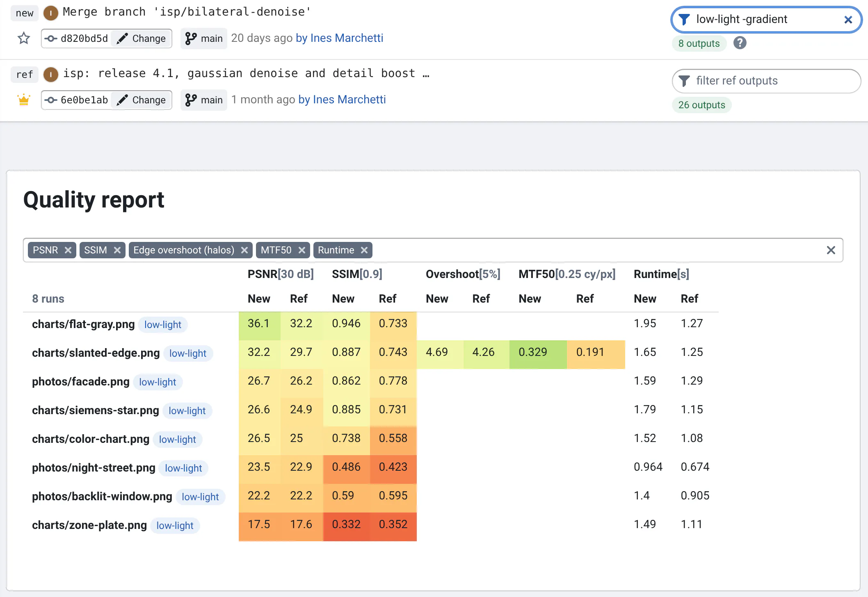Sort by Runtime[s] column header
868x597 pixels.
[661, 274]
